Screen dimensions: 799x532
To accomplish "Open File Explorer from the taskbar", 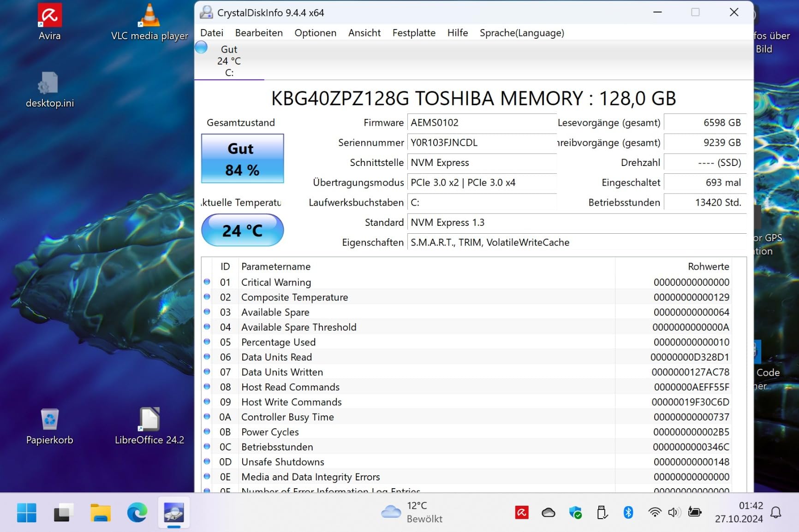I will click(x=100, y=513).
